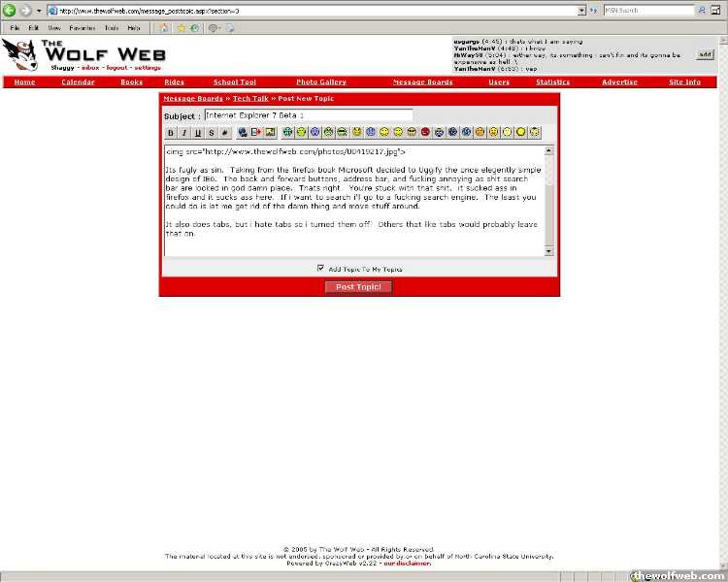Expand the address bar dropdown arrow
The height and width of the screenshot is (582, 728).
click(581, 11)
